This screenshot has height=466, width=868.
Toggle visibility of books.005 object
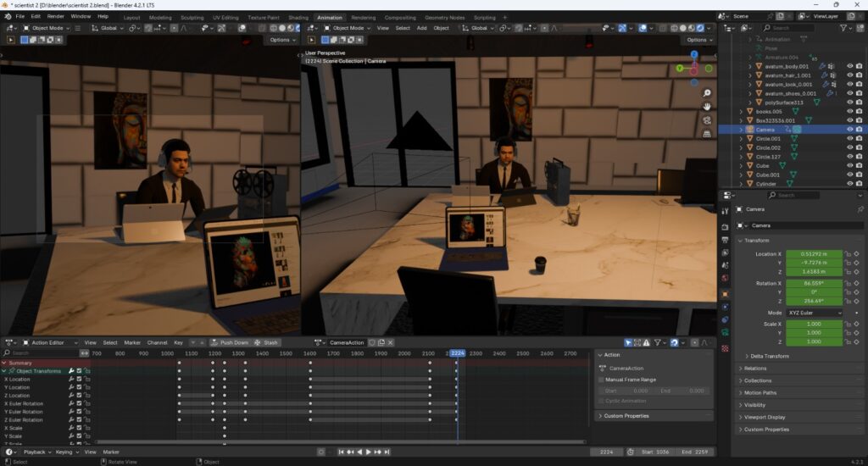[849, 111]
